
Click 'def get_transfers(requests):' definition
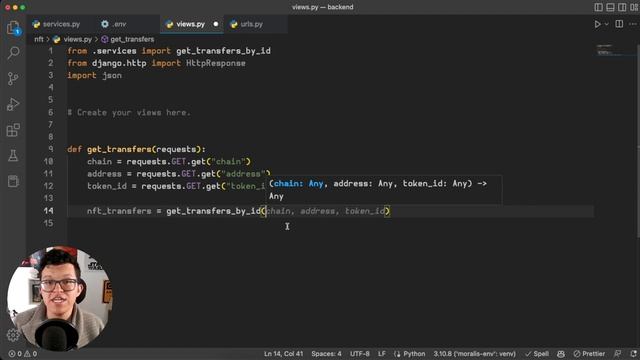136,149
